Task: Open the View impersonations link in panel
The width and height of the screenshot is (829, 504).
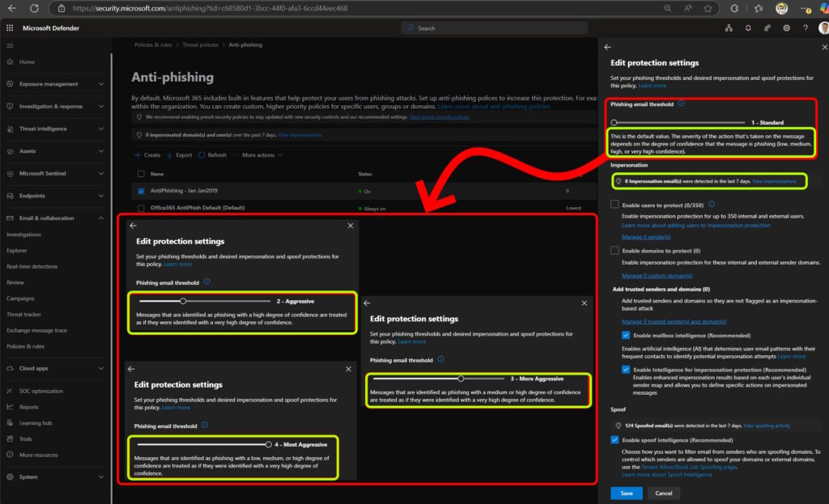Action: click(x=774, y=181)
